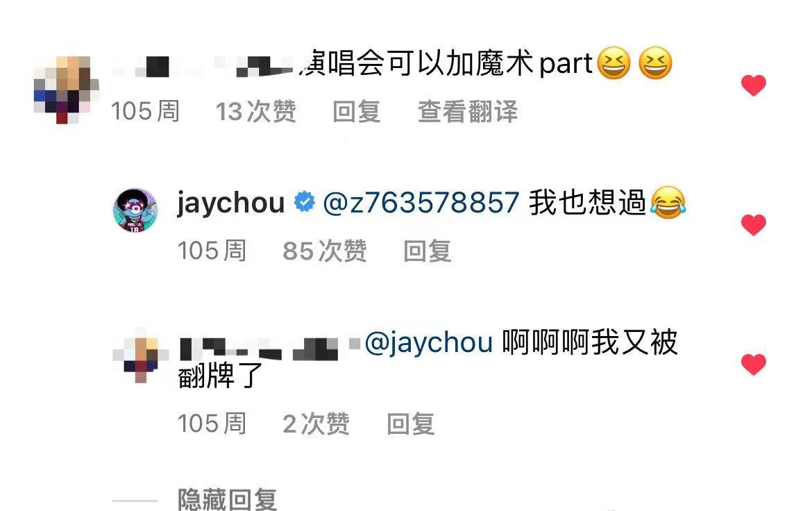Reply to the top comment via 回复
Image resolution: width=812 pixels, height=511 pixels.
tap(356, 111)
